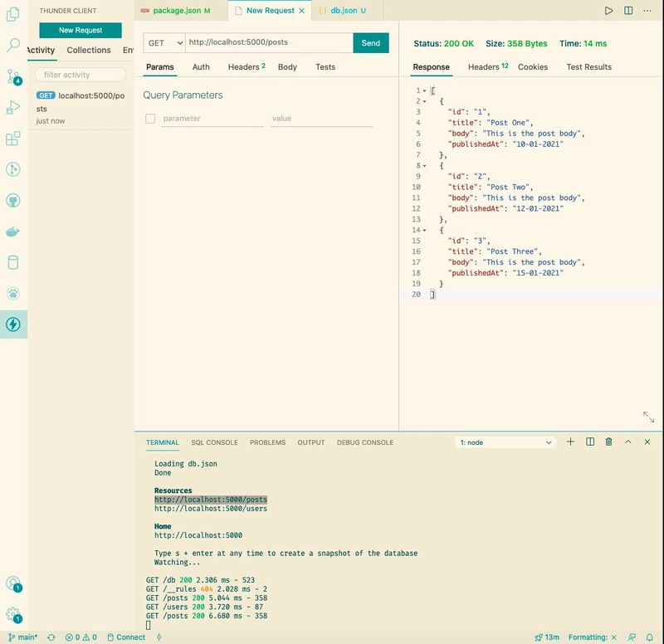Split the terminal panel

(590, 442)
